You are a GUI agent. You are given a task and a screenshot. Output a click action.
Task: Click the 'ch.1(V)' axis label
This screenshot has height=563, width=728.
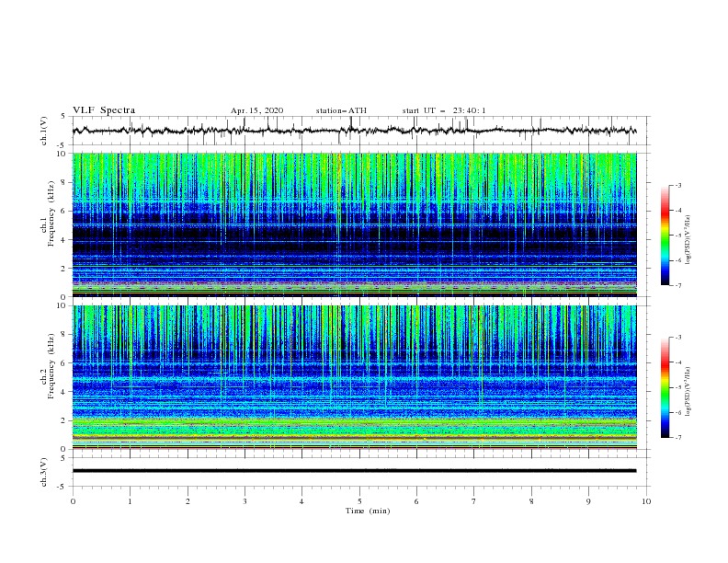pos(44,131)
